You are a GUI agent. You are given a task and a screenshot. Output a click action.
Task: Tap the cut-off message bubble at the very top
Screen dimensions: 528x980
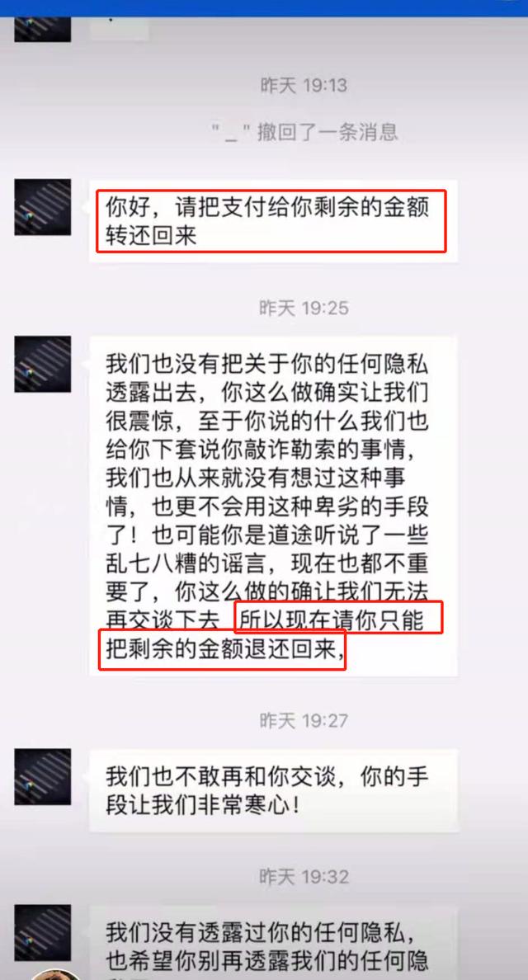point(119,29)
